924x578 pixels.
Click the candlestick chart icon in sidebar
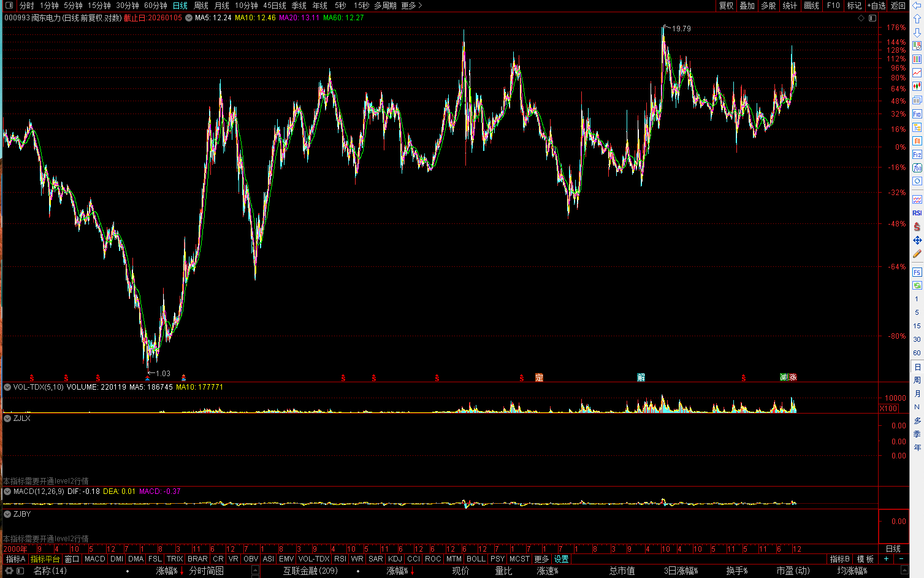(x=917, y=87)
